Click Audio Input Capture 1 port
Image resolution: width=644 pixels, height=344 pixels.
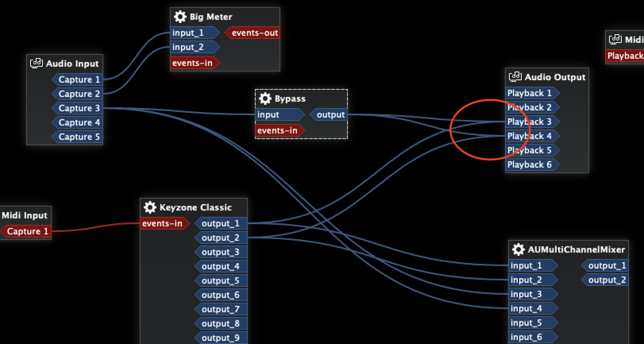[77, 79]
